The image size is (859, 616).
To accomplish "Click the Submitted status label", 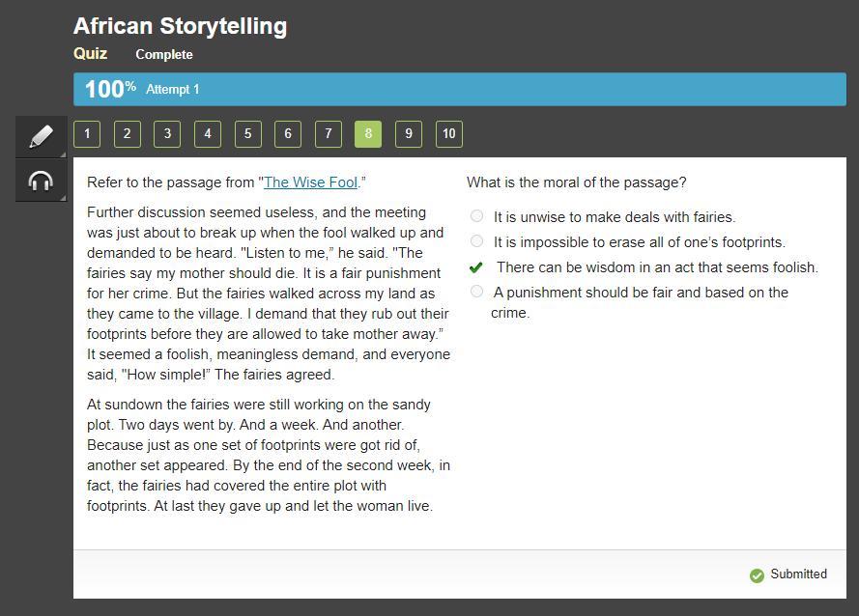I will pyautogui.click(x=798, y=574).
